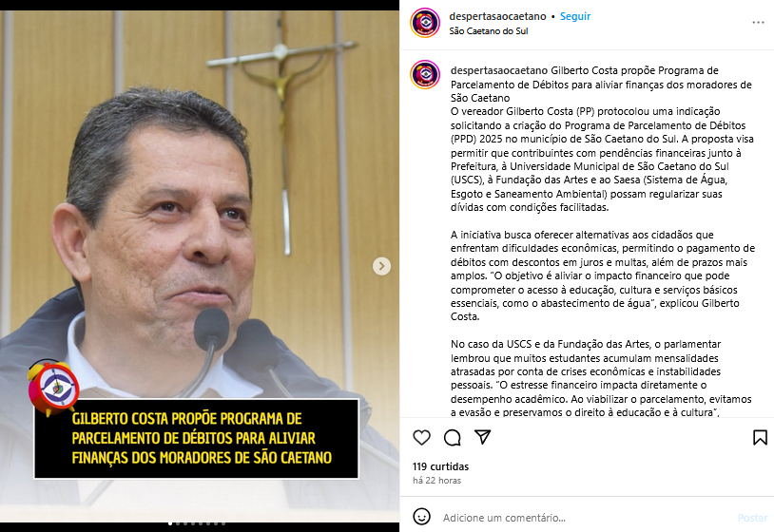Go to next carousel image arrow
774x532 pixels.
pyautogui.click(x=381, y=266)
